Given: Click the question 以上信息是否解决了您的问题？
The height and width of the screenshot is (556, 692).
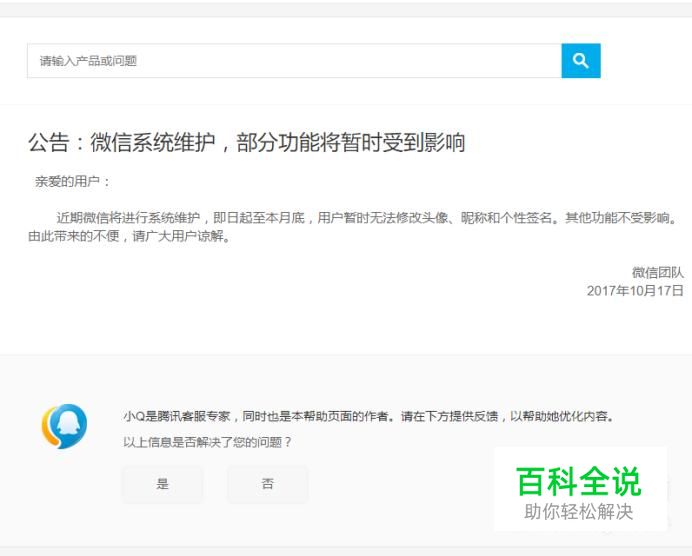Looking at the screenshot, I should (207, 442).
